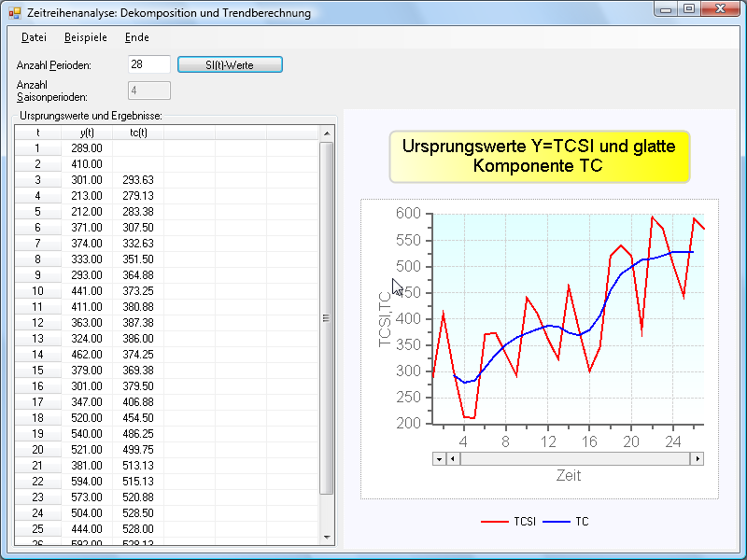Click the red TCSI legend marker
Viewport: 747px width, 560px height.
tap(495, 522)
